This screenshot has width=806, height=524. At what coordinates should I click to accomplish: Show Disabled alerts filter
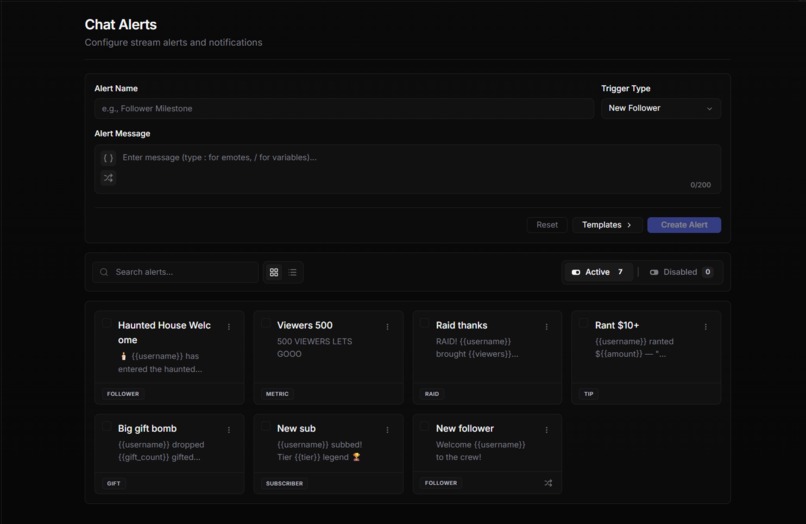(681, 272)
